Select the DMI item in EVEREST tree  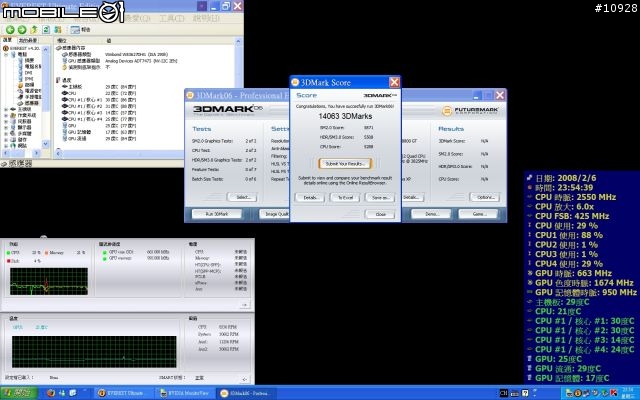click(x=28, y=73)
